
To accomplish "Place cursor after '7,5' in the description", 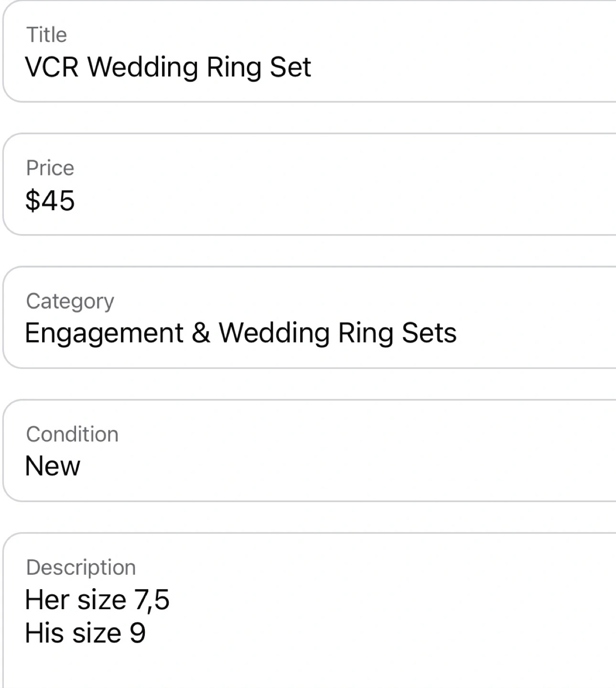I will point(171,600).
